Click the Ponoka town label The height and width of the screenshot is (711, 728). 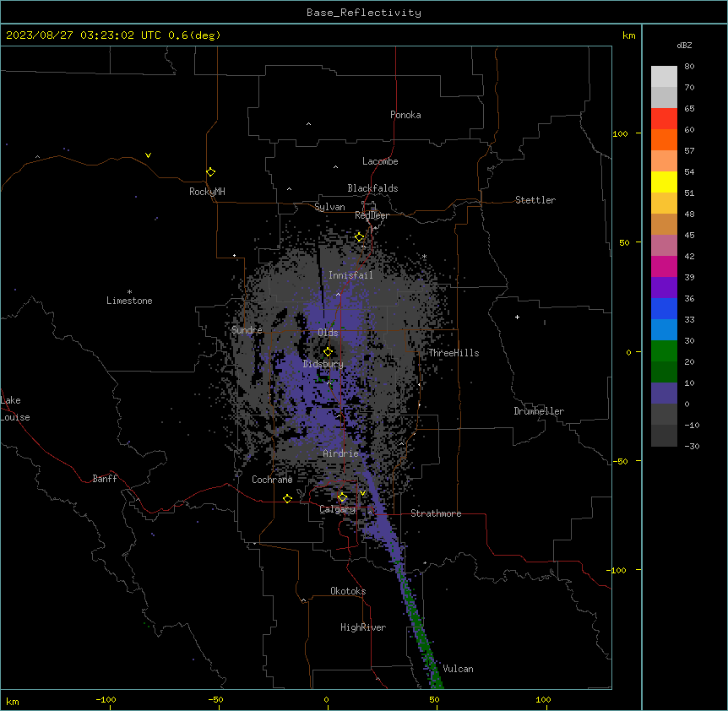pos(405,115)
